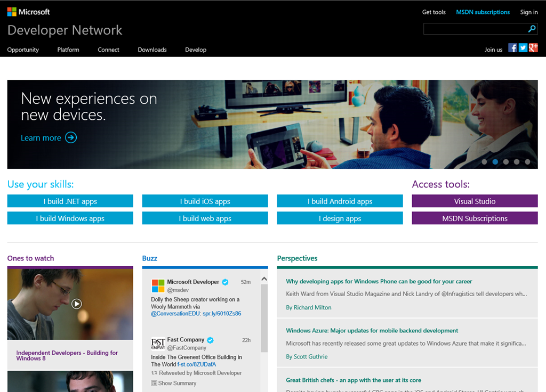Open the Develop menu

196,50
